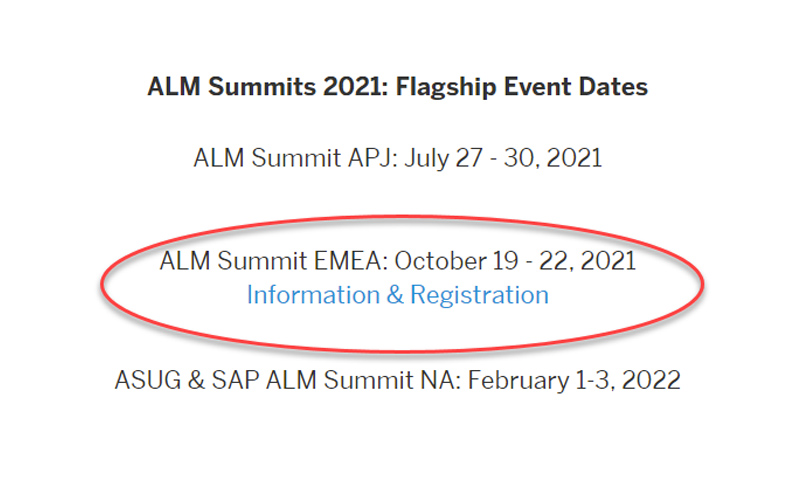The width and height of the screenshot is (800, 480).
Task: Click the ALM Summits 2021 heading
Action: point(397,86)
